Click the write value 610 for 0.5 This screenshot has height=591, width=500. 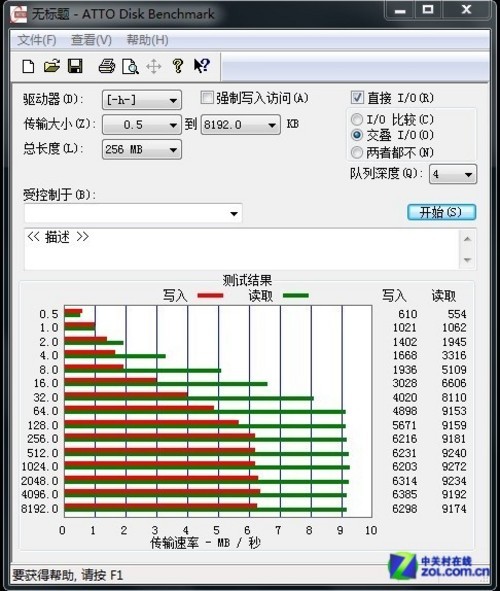pos(408,314)
